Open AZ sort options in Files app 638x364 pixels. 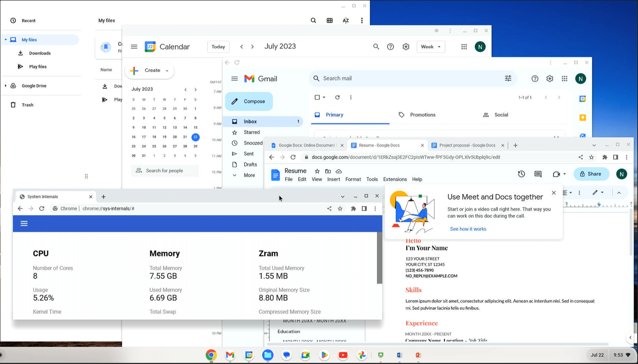tap(346, 21)
